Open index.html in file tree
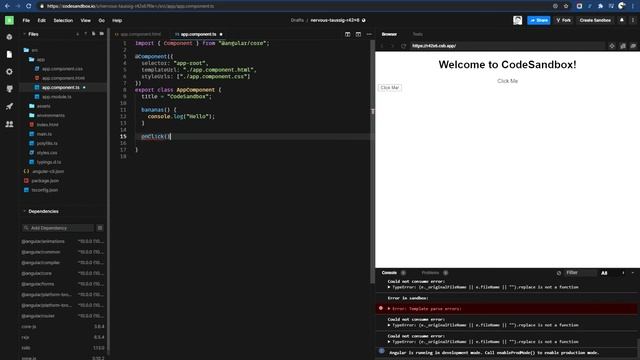 (x=47, y=125)
